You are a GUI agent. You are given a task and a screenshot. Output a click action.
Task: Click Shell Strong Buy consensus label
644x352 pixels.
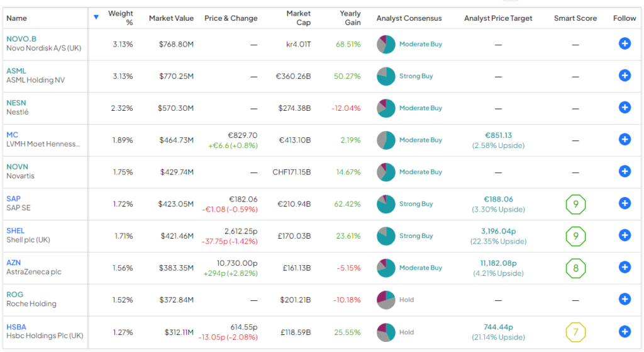click(416, 236)
